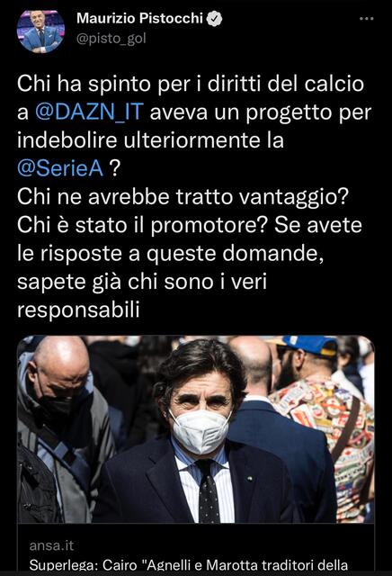Viewport: 392px width, 576px height.
Task: Click the verified badge next to Pistocchi
Action: click(214, 18)
